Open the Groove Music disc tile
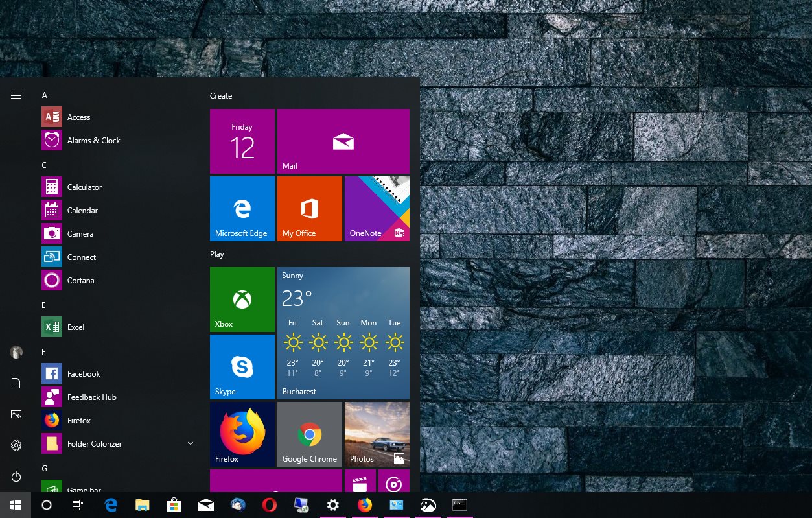This screenshot has height=518, width=812. click(x=394, y=481)
